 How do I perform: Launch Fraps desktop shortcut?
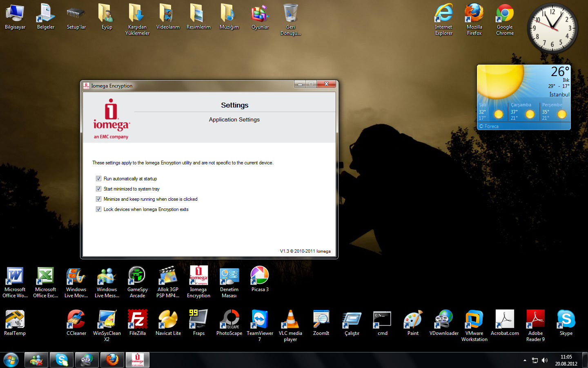[x=198, y=323]
